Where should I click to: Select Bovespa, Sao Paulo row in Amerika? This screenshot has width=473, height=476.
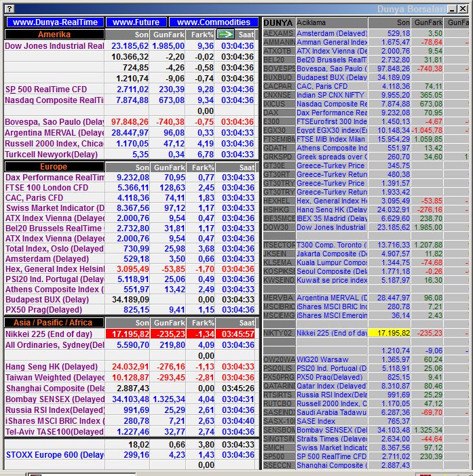click(x=130, y=122)
